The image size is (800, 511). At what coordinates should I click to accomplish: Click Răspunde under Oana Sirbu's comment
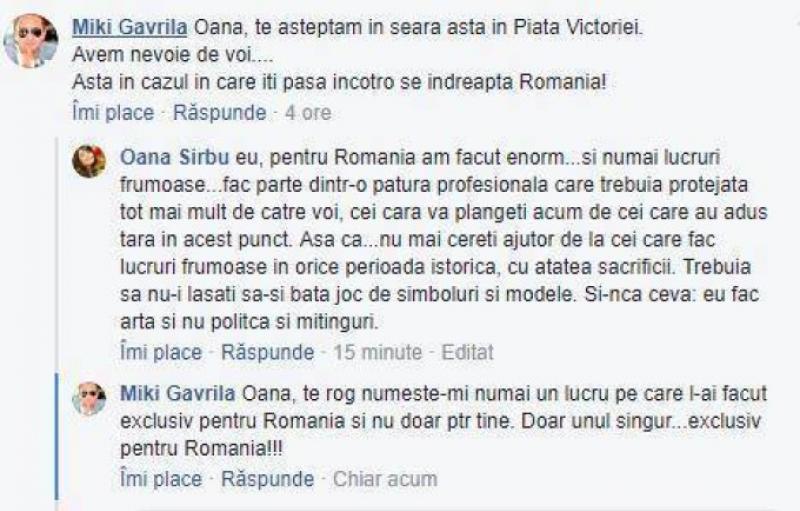tap(267, 352)
